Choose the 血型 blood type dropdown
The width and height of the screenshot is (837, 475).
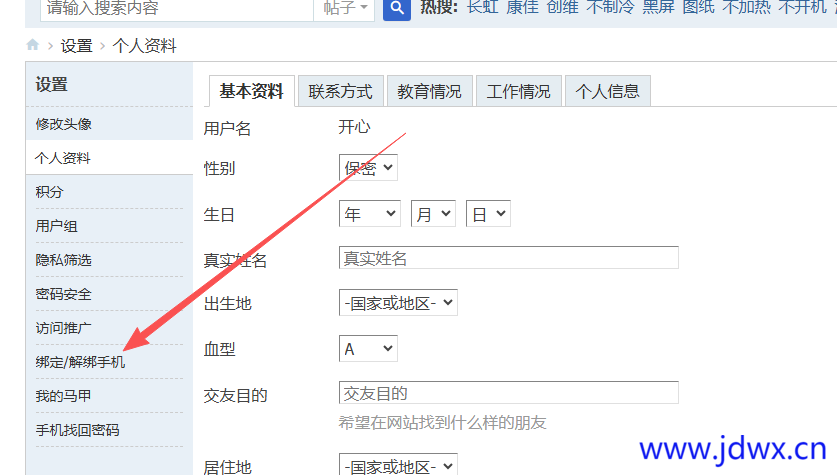pos(368,348)
